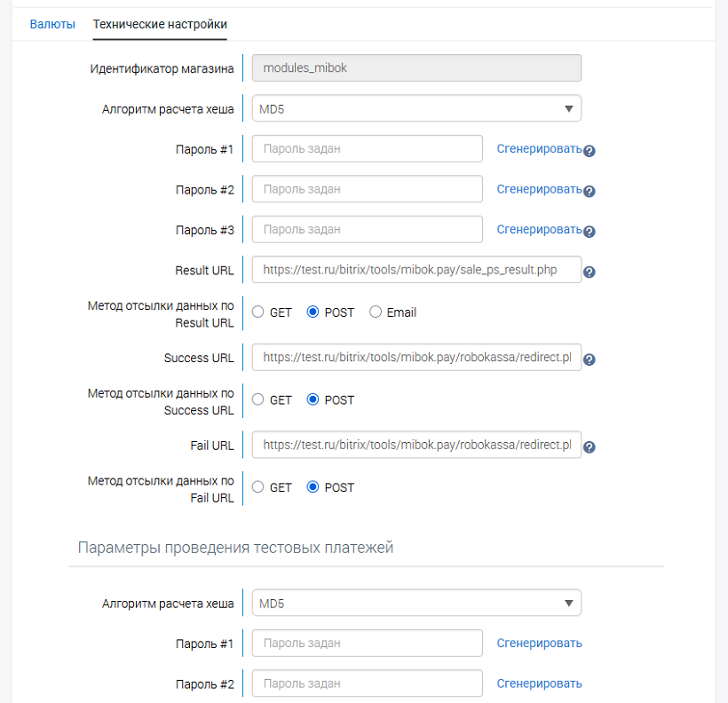Image resolution: width=728 pixels, height=703 pixels.
Task: Open help for Пароль #3 question mark icon
Action: point(589,232)
